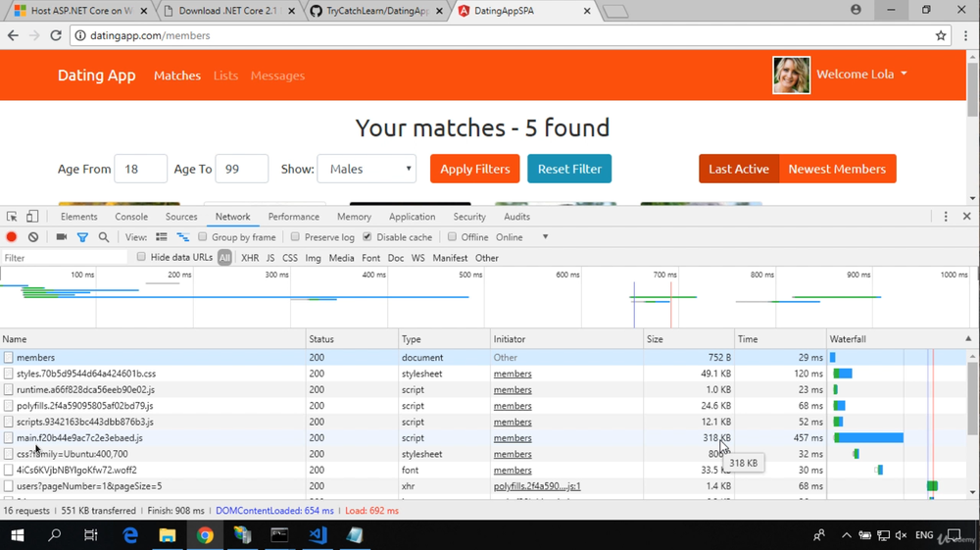Select the Last Active sort option
Viewport: 980px width, 550px height.
739,169
